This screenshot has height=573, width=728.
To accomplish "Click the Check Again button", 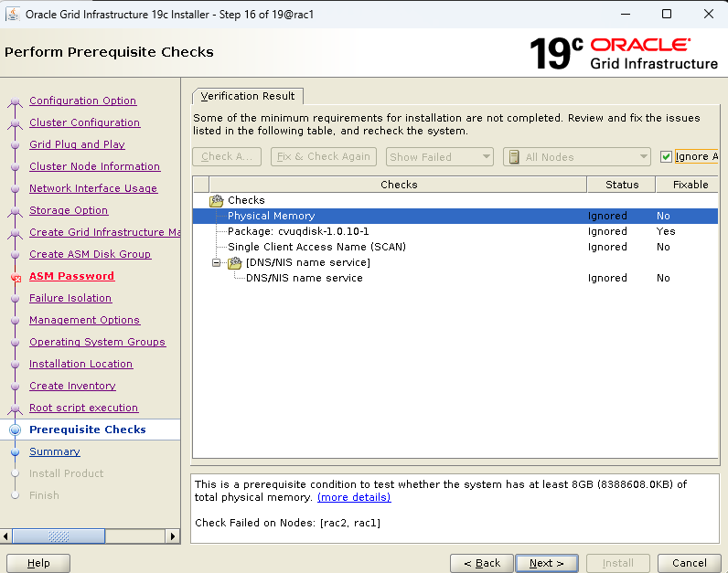I will (x=227, y=157).
